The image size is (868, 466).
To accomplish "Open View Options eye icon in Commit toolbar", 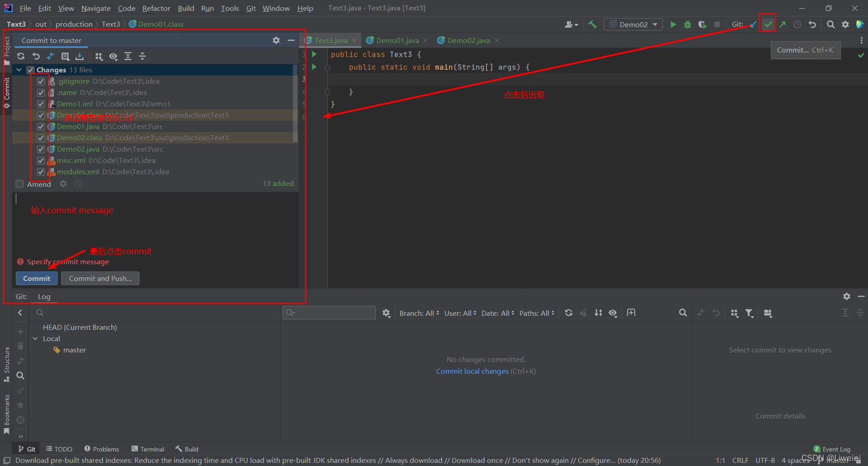I will point(113,56).
